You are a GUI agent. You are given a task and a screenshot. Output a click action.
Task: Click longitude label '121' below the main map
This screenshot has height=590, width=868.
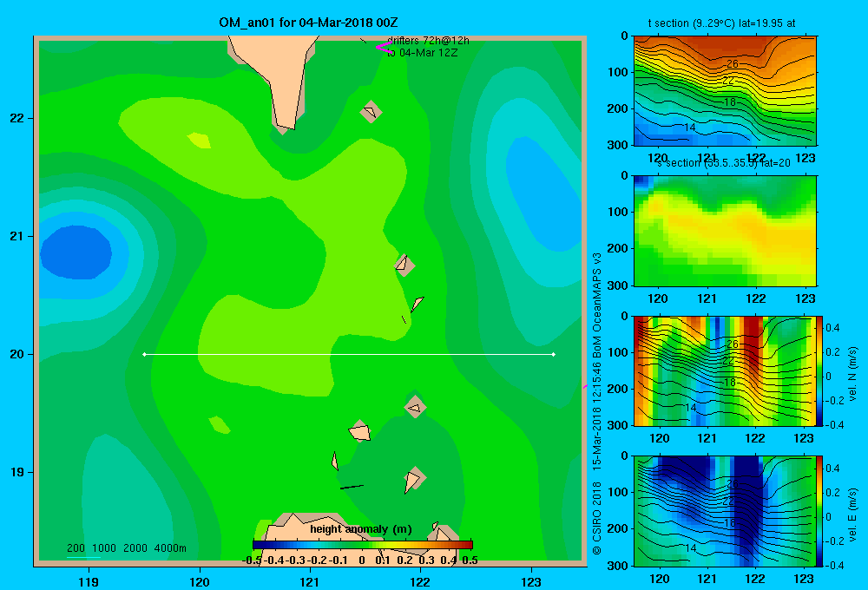[x=310, y=581]
